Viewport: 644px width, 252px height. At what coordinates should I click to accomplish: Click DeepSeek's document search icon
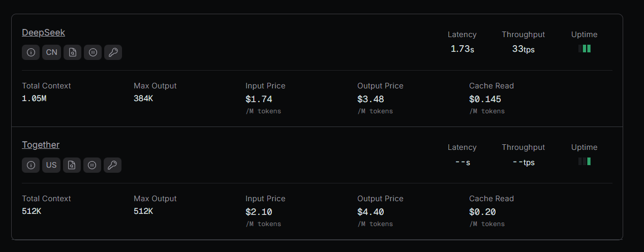click(72, 52)
